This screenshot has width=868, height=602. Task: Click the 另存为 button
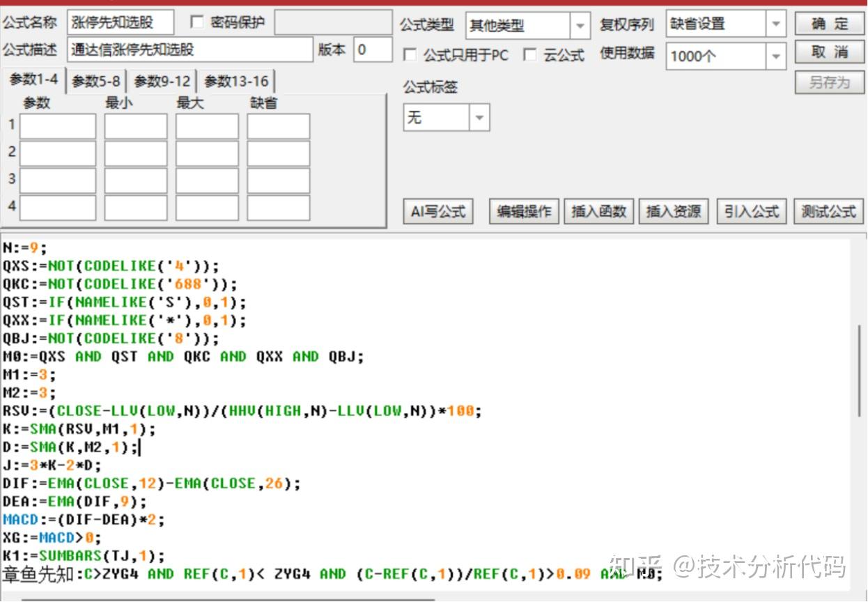pyautogui.click(x=829, y=82)
